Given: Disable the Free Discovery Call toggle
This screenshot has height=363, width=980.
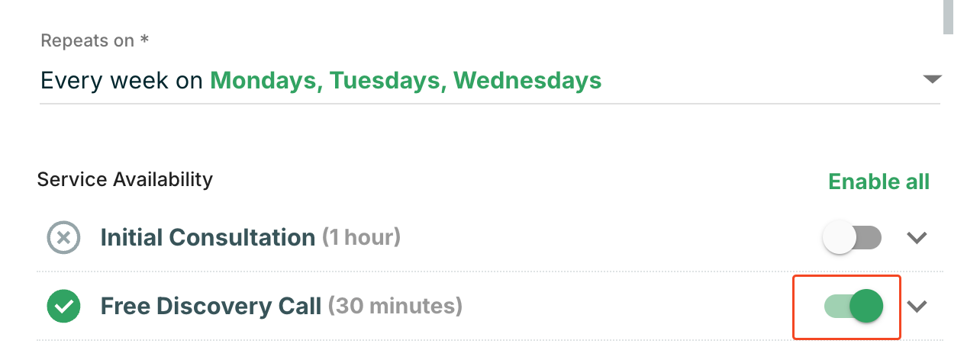Looking at the screenshot, I should pos(853,307).
